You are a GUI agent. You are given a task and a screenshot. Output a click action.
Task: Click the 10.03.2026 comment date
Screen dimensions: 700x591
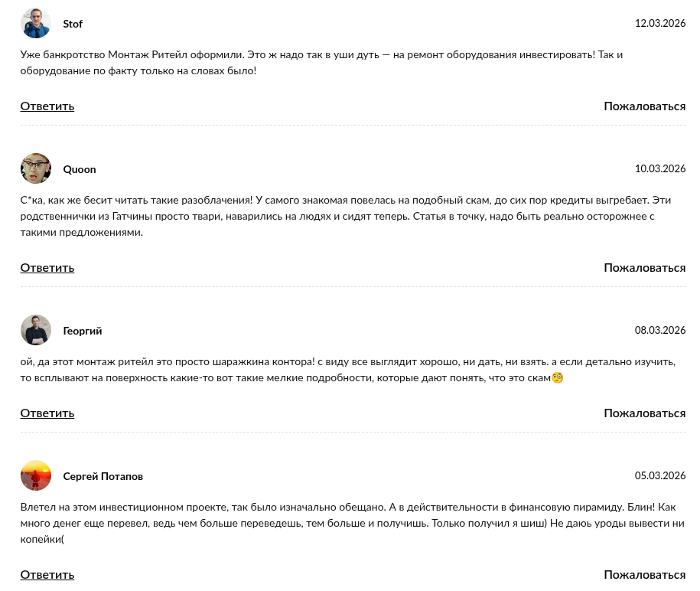click(659, 168)
